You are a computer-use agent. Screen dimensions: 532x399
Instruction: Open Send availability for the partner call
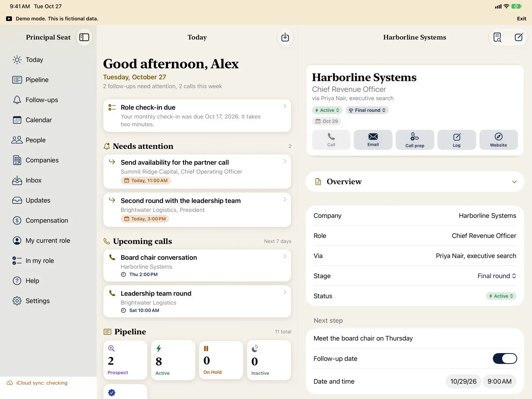[x=197, y=171]
